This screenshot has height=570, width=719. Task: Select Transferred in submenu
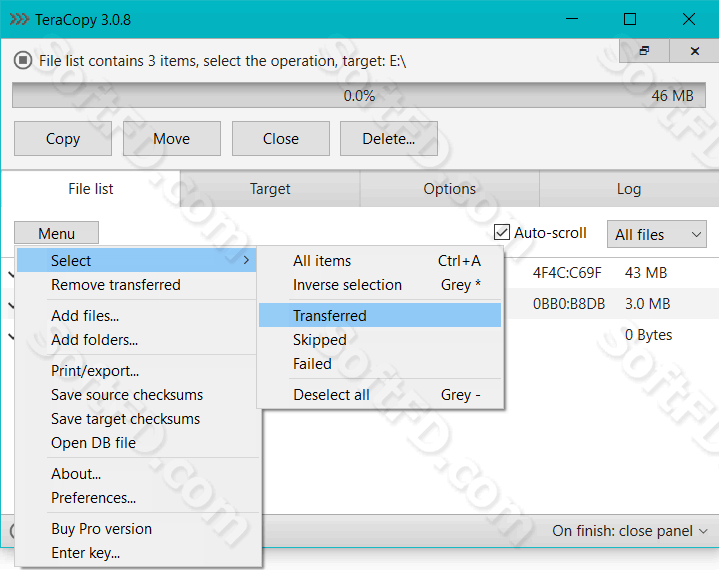380,315
